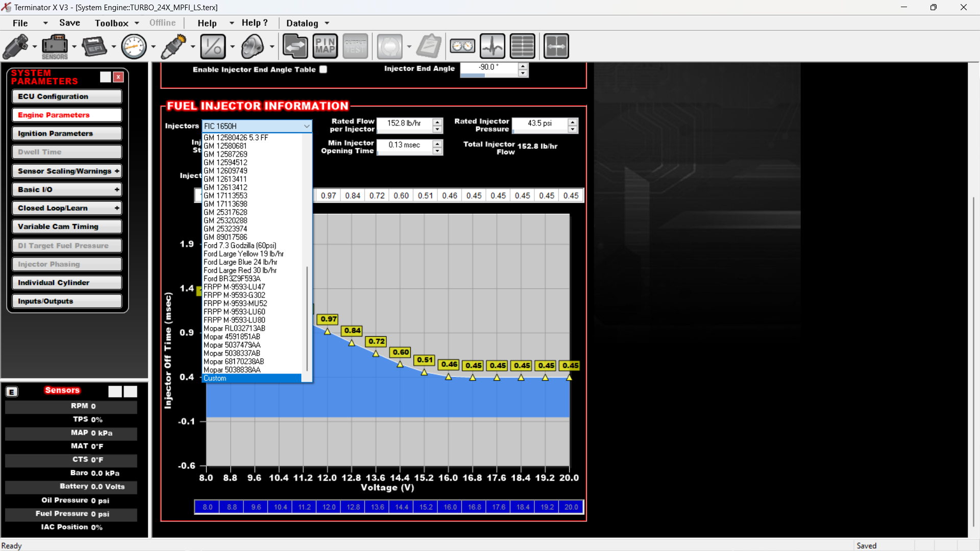The height and width of the screenshot is (551, 980).
Task: Increase Rated Flow per Injector stepper
Action: (437, 121)
